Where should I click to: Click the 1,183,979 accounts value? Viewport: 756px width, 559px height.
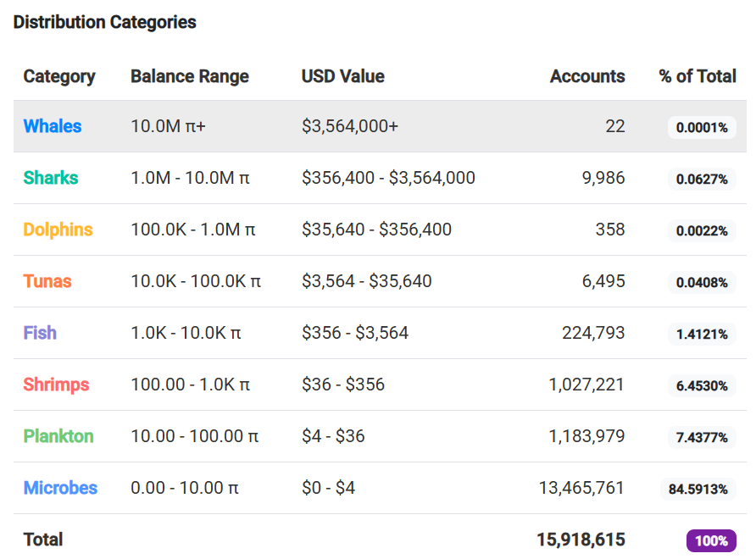[586, 436]
